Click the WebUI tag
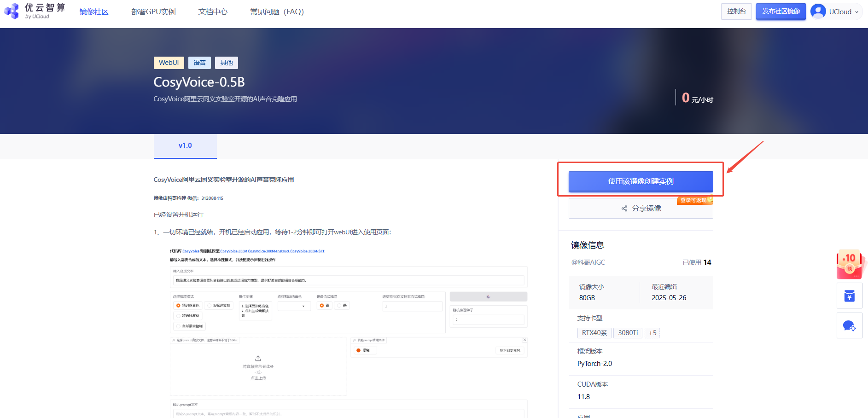 169,63
